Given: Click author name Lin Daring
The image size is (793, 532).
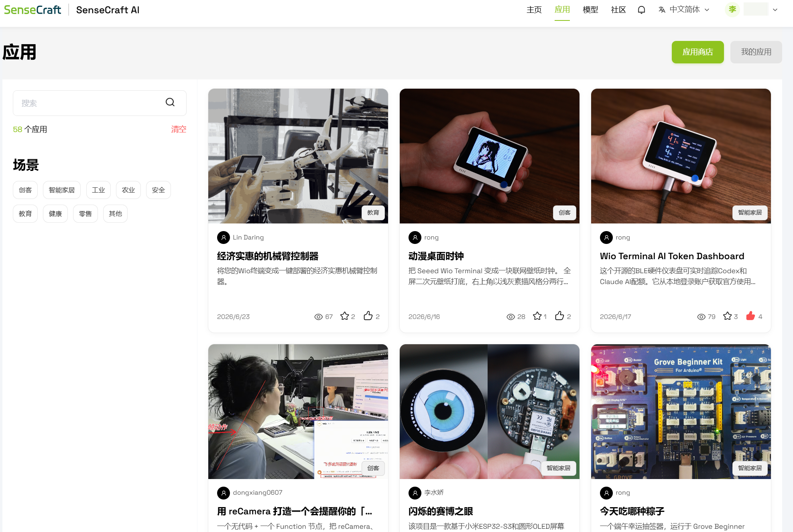Looking at the screenshot, I should click(x=248, y=238).
